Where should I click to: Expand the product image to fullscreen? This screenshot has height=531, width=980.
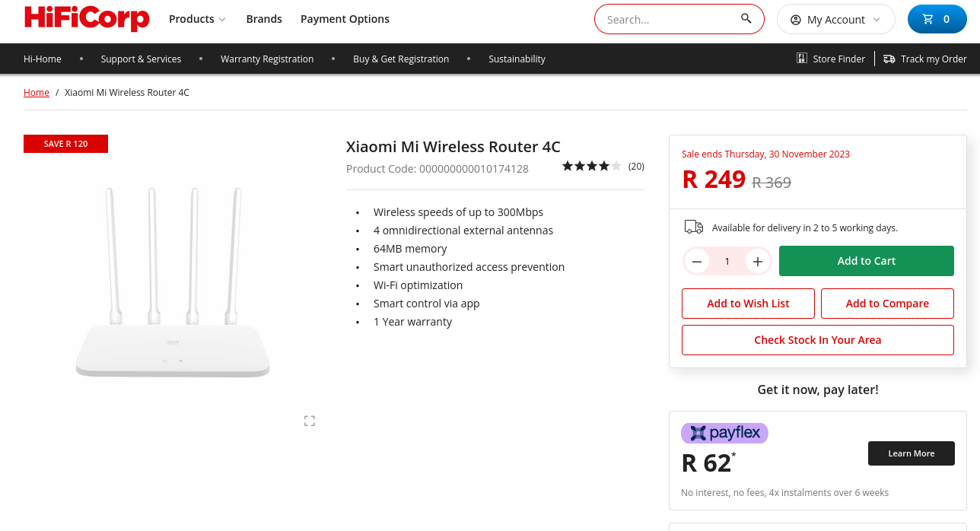pyautogui.click(x=309, y=421)
